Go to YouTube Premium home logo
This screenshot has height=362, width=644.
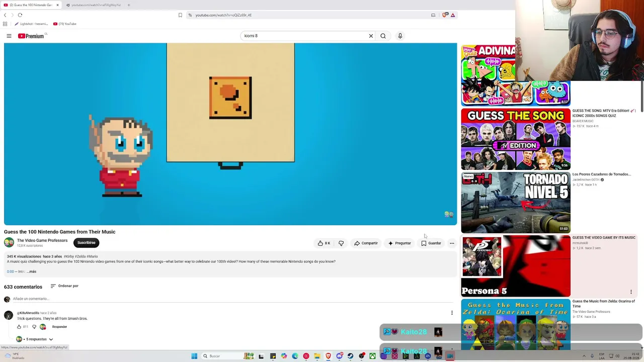coord(31,36)
